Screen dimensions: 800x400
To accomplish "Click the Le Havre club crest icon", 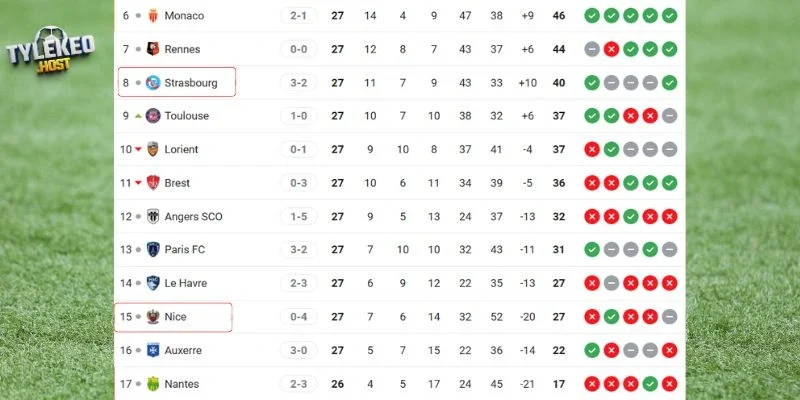I will pos(153,283).
